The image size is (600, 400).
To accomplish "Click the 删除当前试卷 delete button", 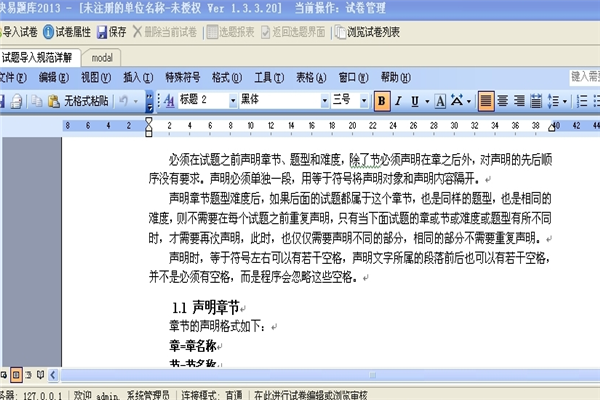I will (165, 32).
